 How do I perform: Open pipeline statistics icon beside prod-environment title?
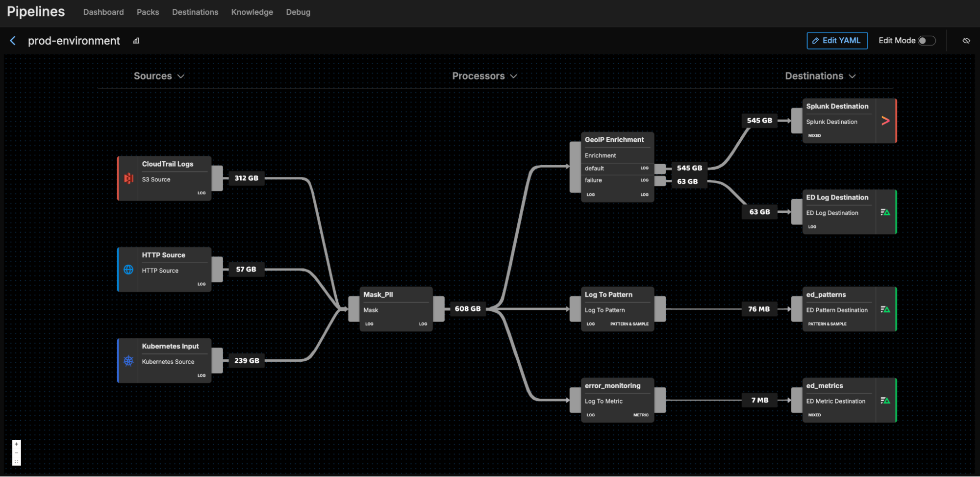(x=136, y=41)
